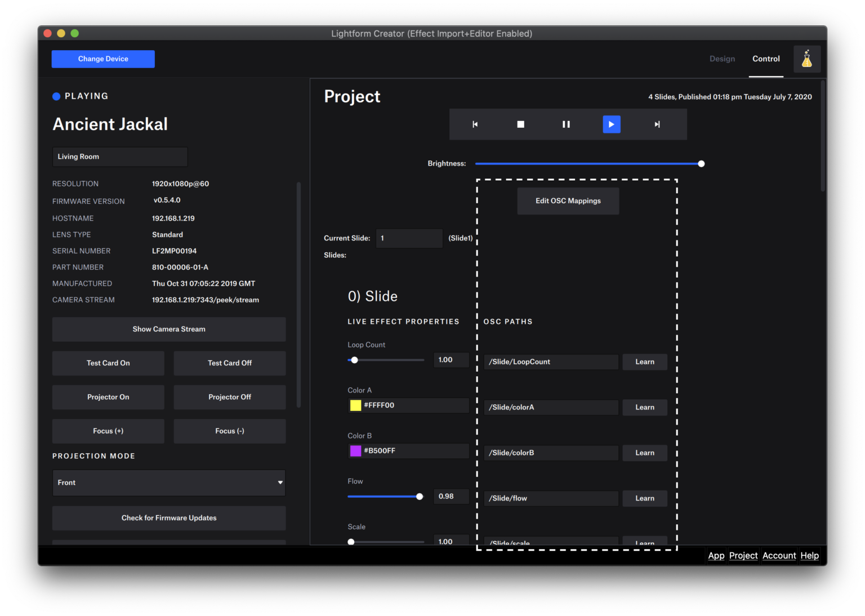
Task: Open the Project menu link
Action: tap(743, 556)
